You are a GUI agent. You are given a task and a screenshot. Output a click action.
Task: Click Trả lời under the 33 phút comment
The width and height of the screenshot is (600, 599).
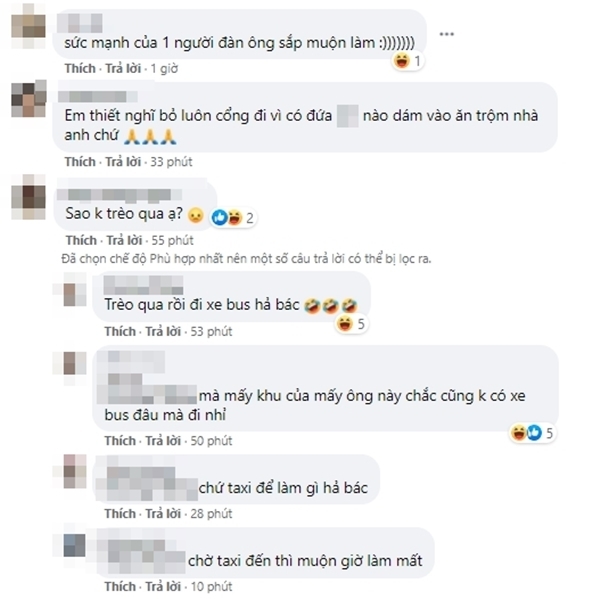pos(123,162)
